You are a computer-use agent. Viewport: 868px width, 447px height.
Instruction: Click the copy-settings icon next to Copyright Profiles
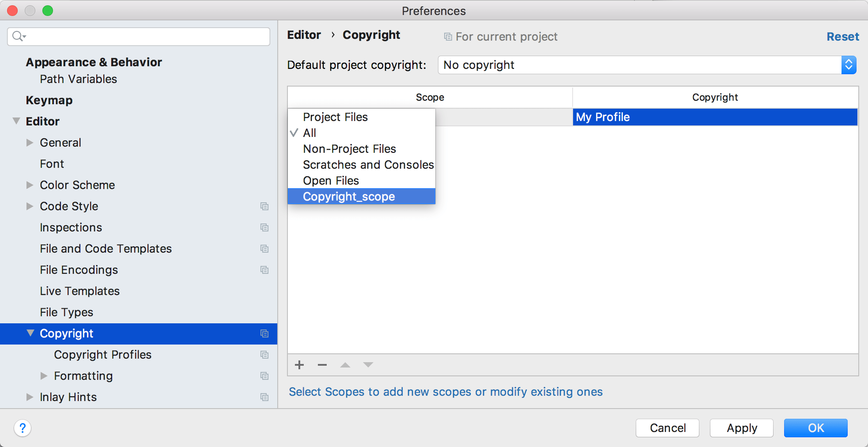pos(264,355)
